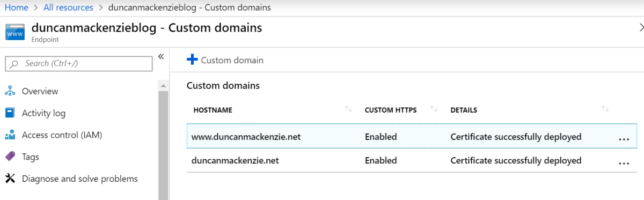This screenshot has height=200, width=644.
Task: Focus the Search (Ctrl+/) box
Action: click(79, 63)
